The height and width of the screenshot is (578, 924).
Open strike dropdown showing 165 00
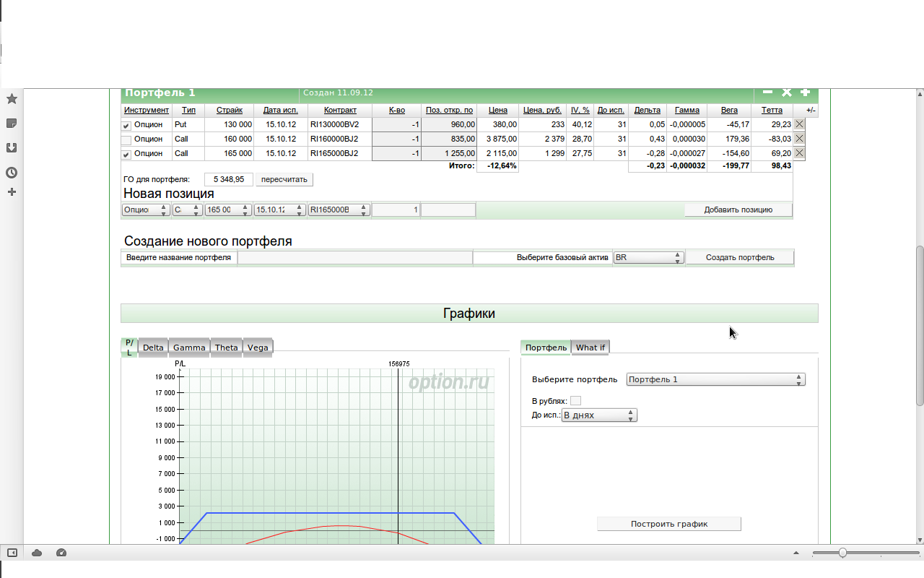tap(228, 210)
